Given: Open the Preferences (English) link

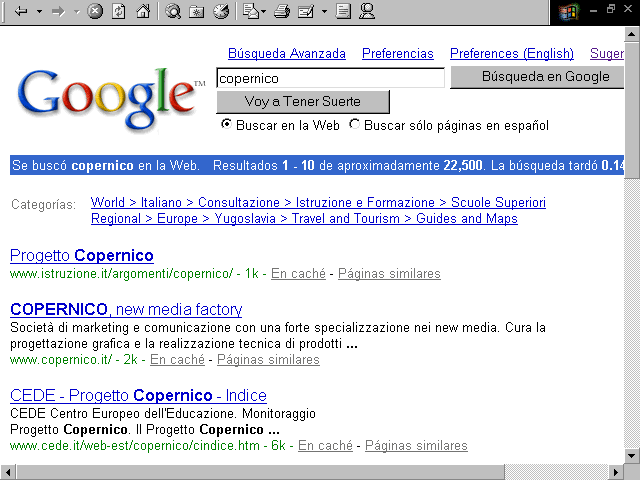Looking at the screenshot, I should coord(512,53).
